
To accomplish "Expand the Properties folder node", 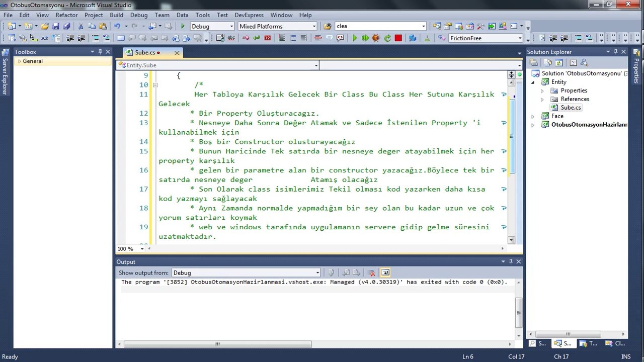I will click(542, 90).
